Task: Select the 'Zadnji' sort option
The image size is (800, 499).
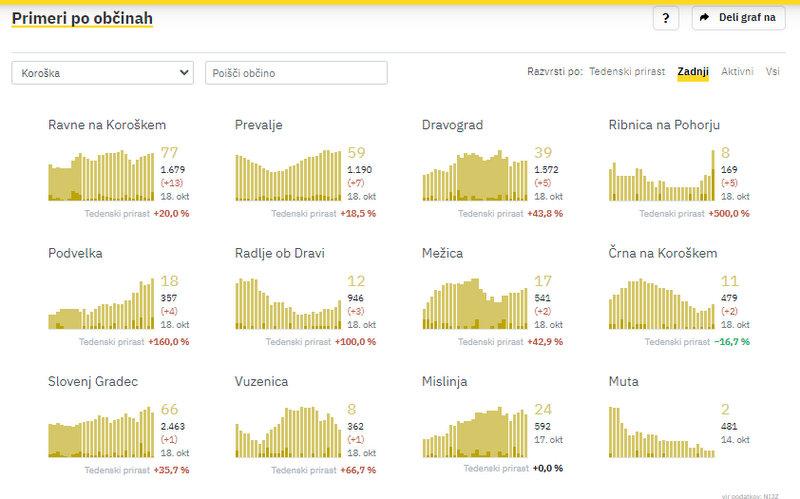Action: coord(693,72)
